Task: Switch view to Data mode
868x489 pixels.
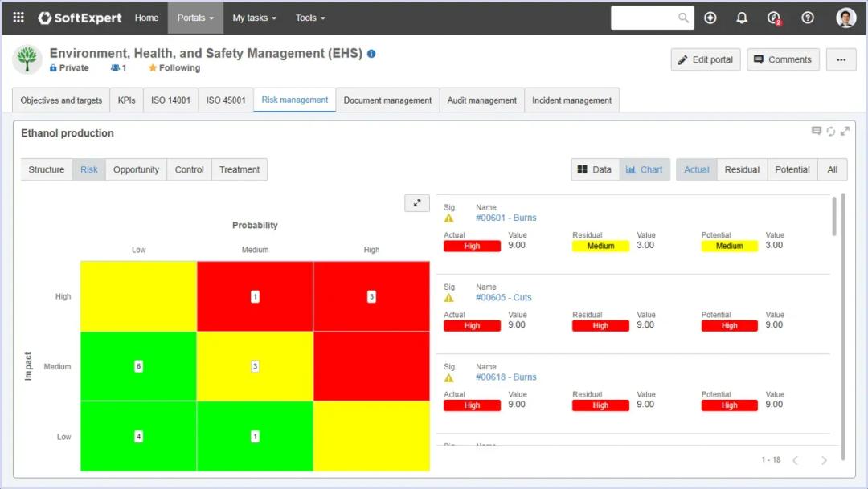Action: tap(595, 169)
